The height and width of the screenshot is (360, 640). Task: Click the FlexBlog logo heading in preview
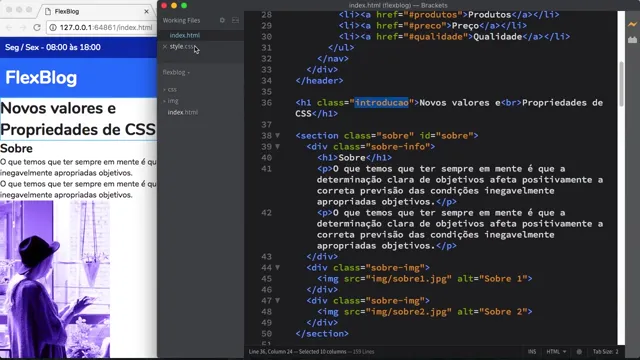(x=41, y=78)
